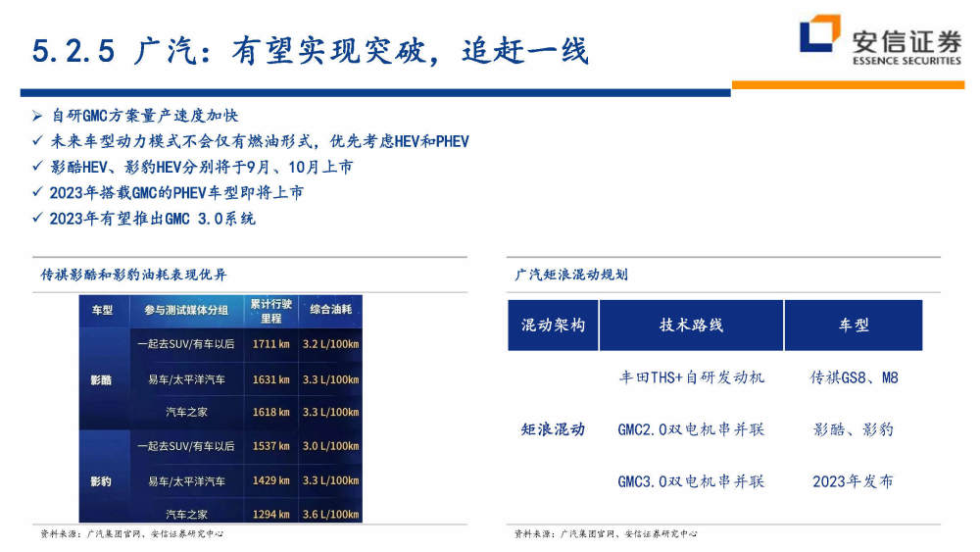Select the line about HEV和PHEV priority
980x552 pixels.
click(260, 141)
